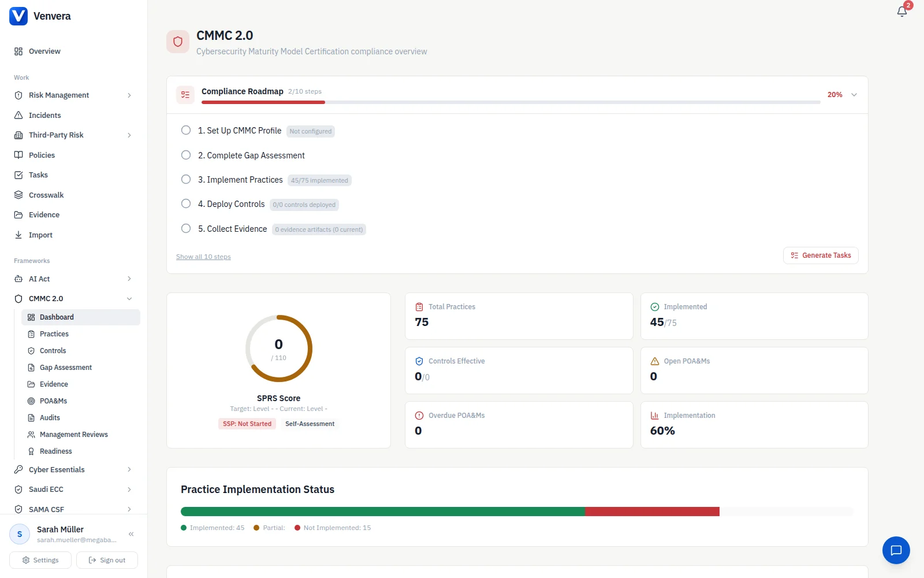This screenshot has width=924, height=578.
Task: Click the Open POA&Ms warning icon
Action: pos(655,361)
